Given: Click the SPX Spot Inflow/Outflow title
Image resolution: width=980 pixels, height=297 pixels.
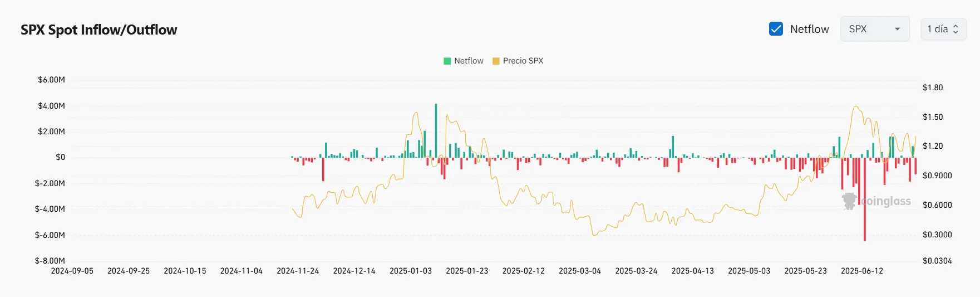Looking at the screenshot, I should 99,30.
